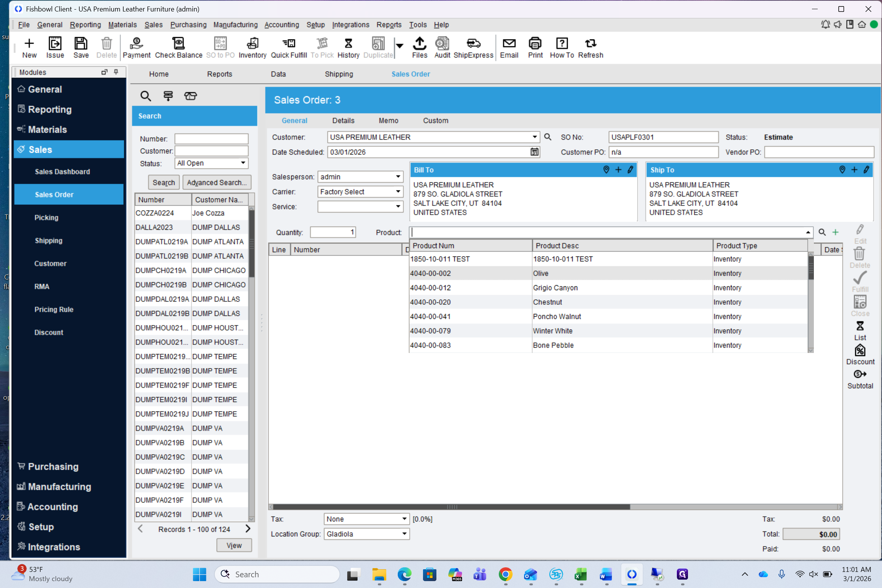882x588 pixels.
Task: Click the Advanced Search button
Action: (x=217, y=183)
